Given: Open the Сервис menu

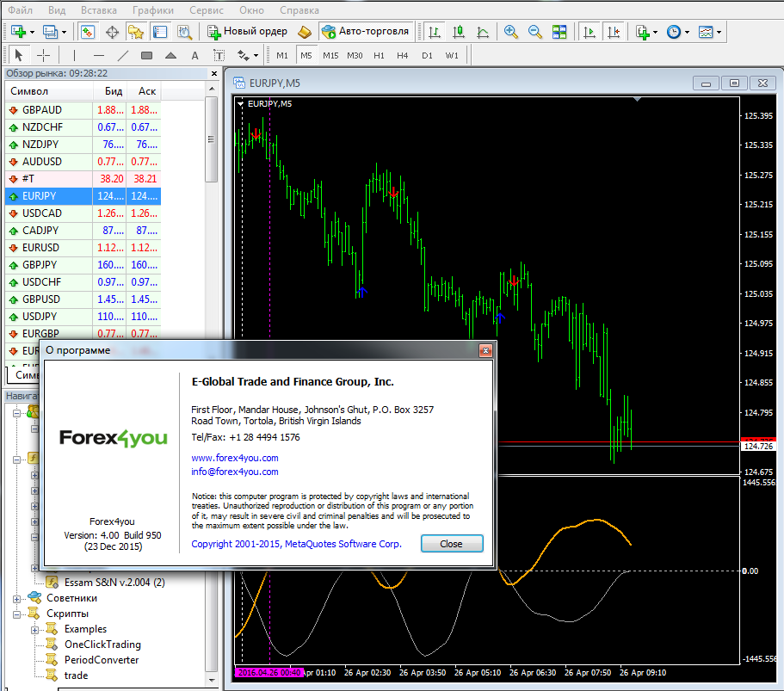Looking at the screenshot, I should pyautogui.click(x=206, y=10).
